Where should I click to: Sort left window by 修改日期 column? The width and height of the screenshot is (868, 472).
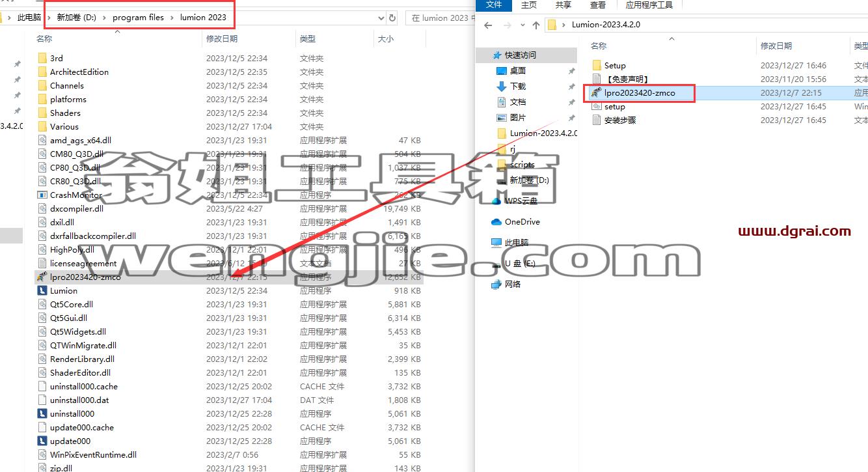tap(222, 39)
